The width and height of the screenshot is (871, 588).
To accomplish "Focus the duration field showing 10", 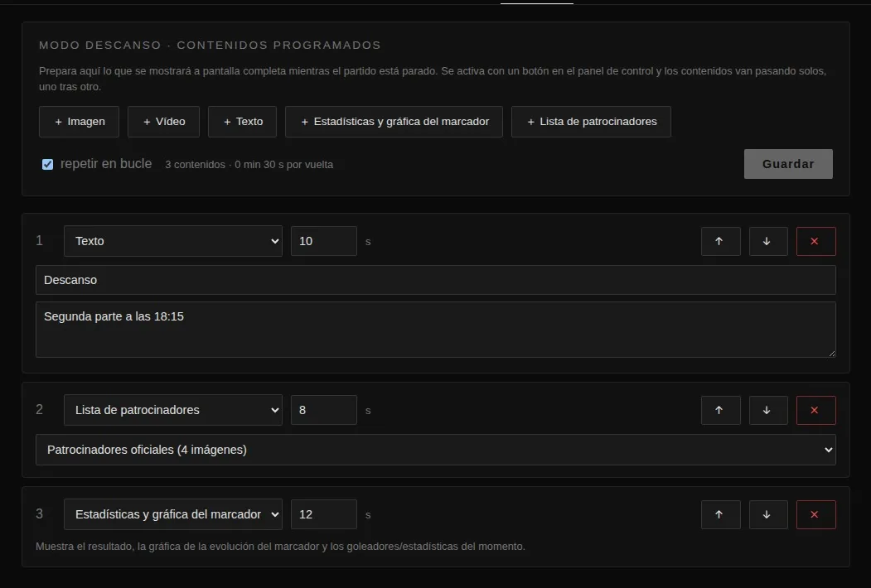I will [x=324, y=241].
